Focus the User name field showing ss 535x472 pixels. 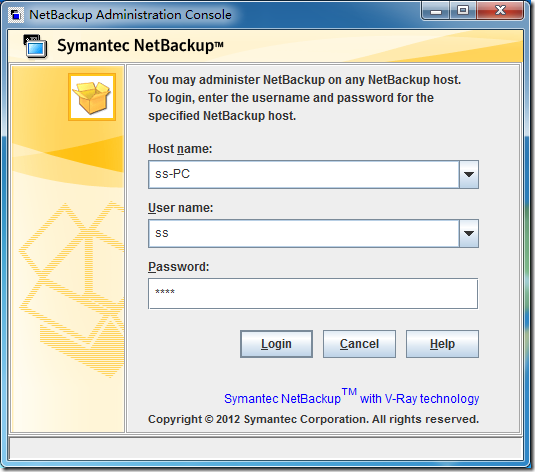[304, 233]
